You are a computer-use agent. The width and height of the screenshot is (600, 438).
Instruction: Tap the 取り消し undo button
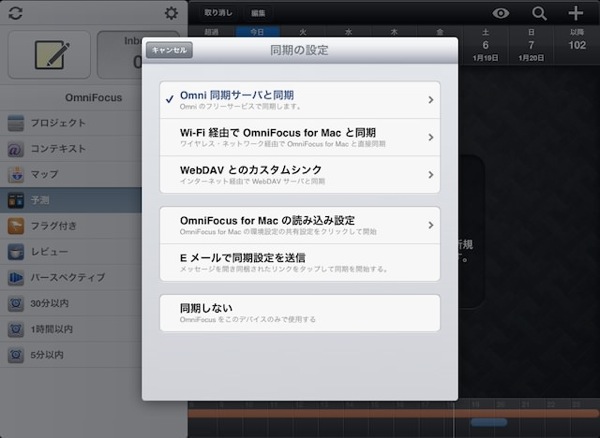pyautogui.click(x=218, y=13)
